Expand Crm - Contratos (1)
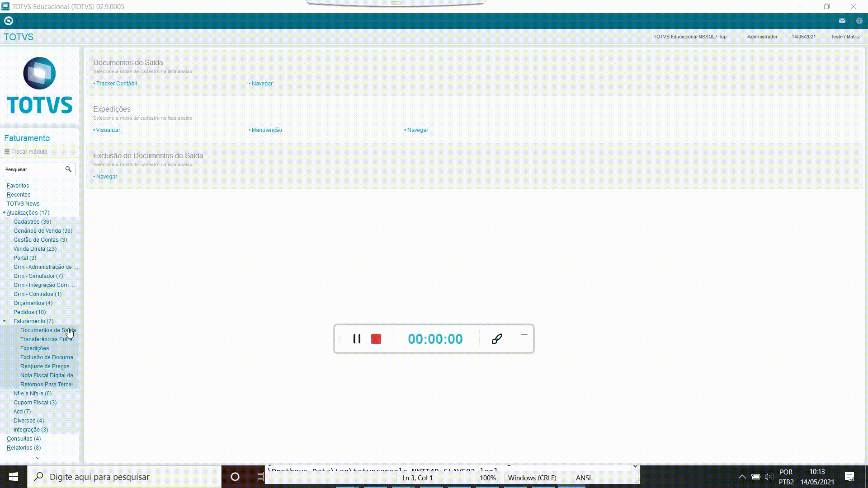Image resolution: width=868 pixels, height=488 pixels. (x=38, y=294)
